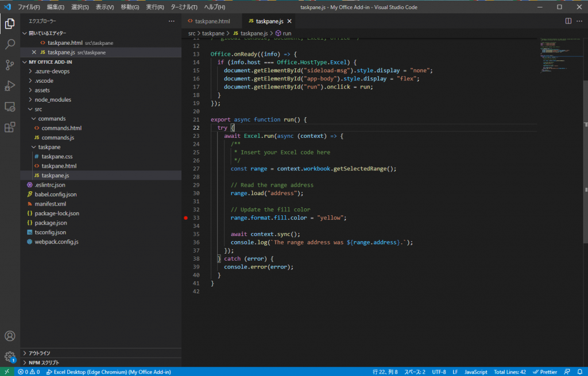Viewport: 588px width, 376px height.
Task: Toggle the breakpoint on line 33
Action: (186, 218)
